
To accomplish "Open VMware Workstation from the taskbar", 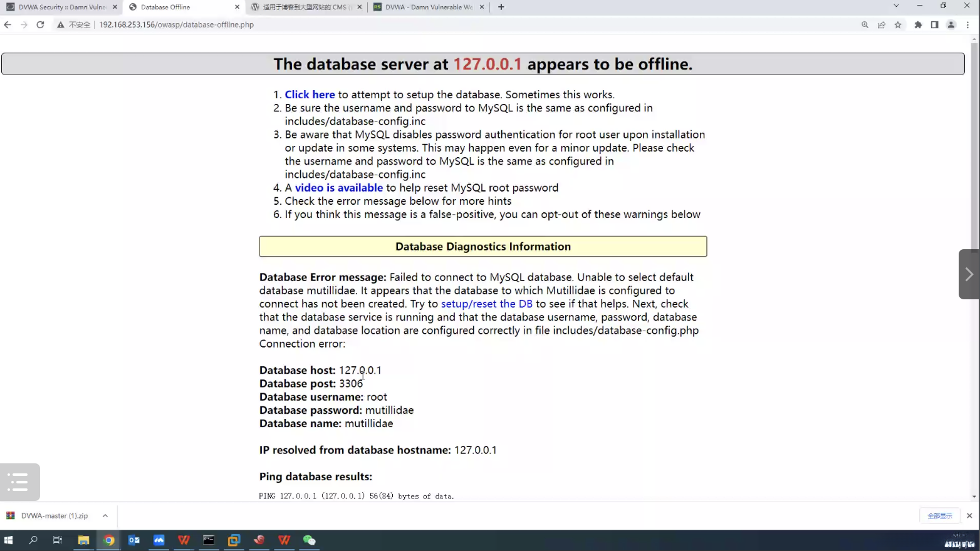I will pos(234,540).
